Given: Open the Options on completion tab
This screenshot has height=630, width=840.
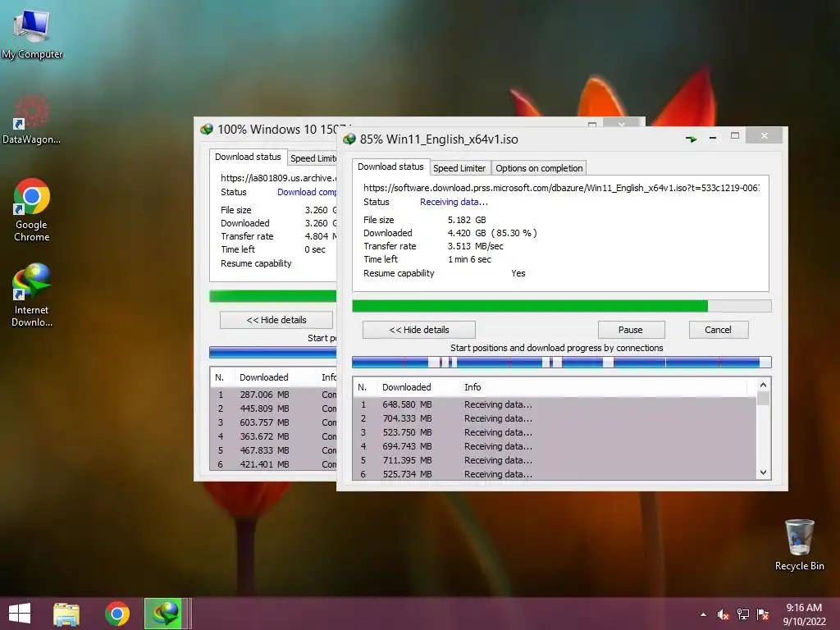Looking at the screenshot, I should pos(539,168).
